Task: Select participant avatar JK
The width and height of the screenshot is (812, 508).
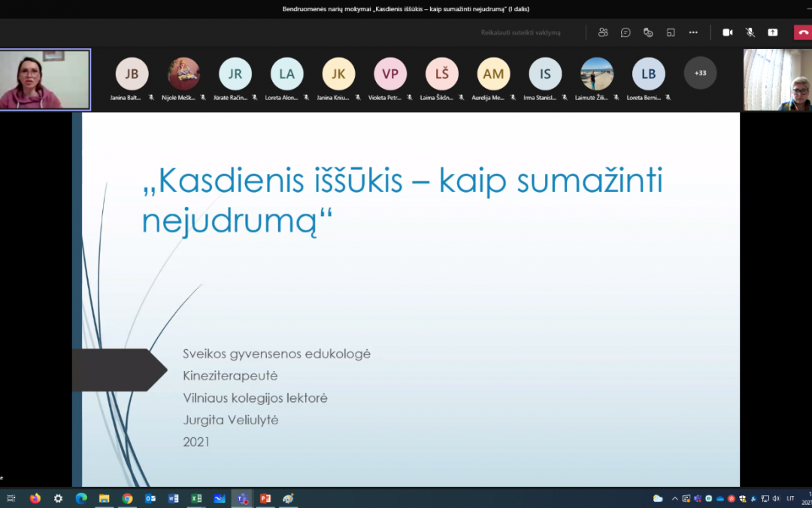Action: click(x=338, y=74)
